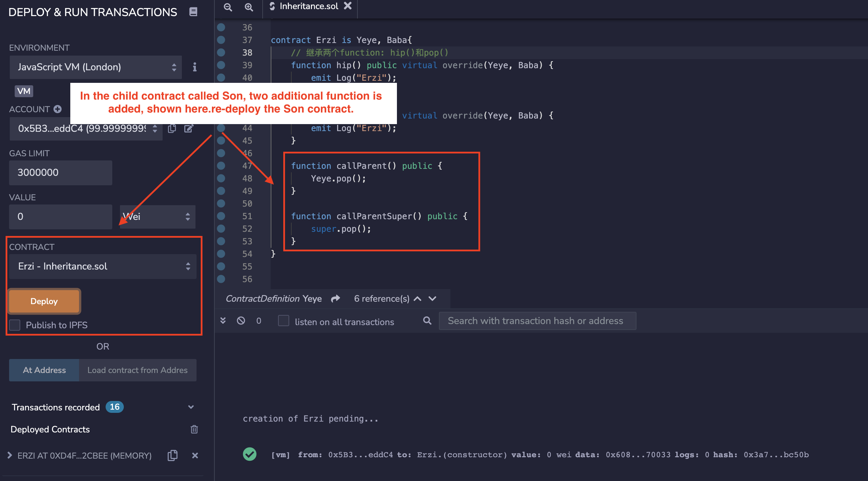Toggle breakpoint on line 48
Screen dimensions: 868x481
pos(221,178)
